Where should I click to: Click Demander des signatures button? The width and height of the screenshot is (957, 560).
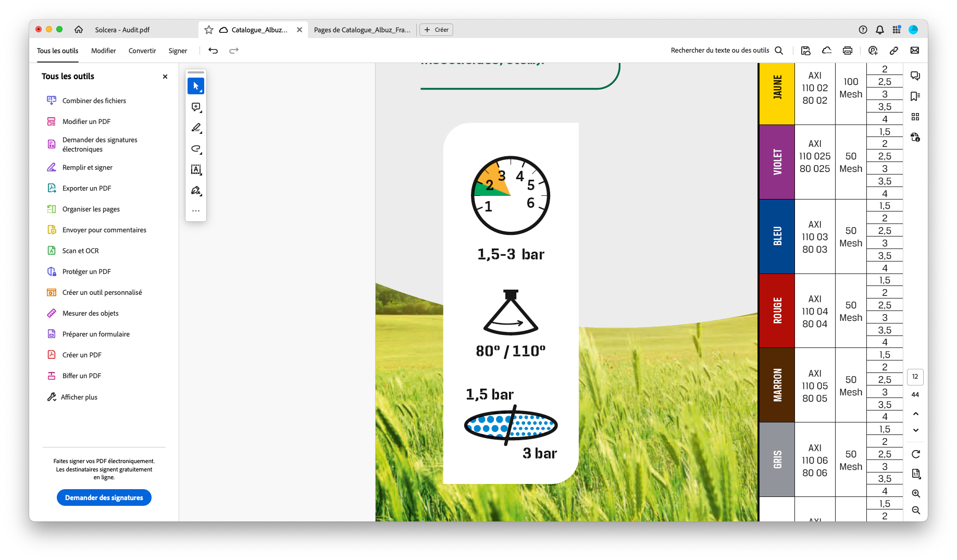(x=104, y=497)
